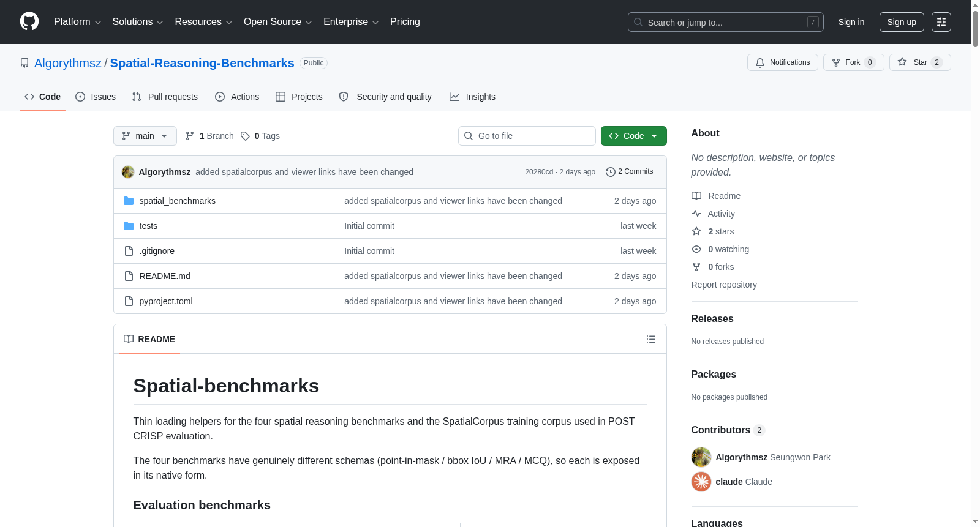The image size is (980, 527).
Task: Click the Sign up button
Action: coord(902,22)
